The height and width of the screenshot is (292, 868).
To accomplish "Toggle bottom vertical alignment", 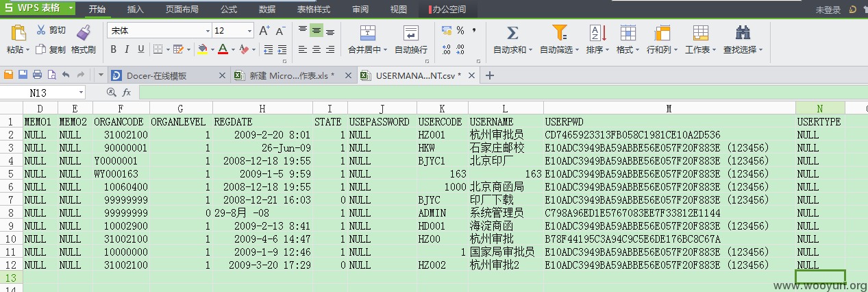I will click(x=330, y=31).
